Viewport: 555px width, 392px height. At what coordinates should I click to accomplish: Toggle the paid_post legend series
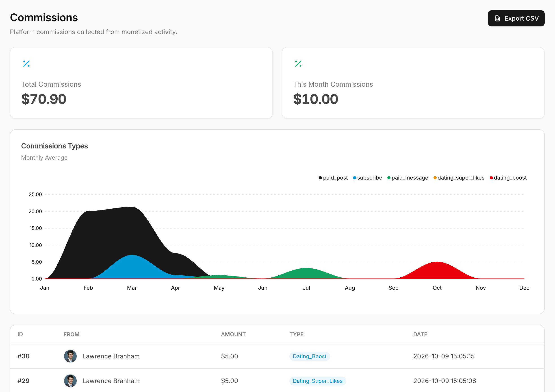click(333, 178)
